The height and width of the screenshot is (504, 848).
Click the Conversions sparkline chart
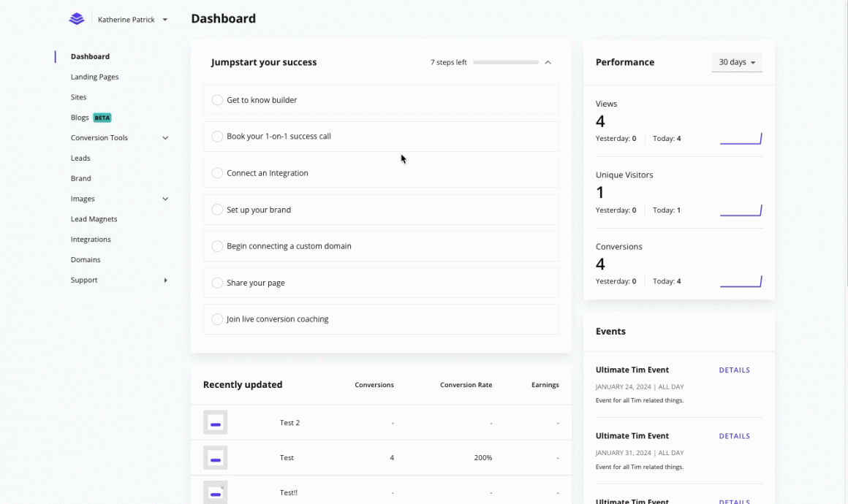741,281
